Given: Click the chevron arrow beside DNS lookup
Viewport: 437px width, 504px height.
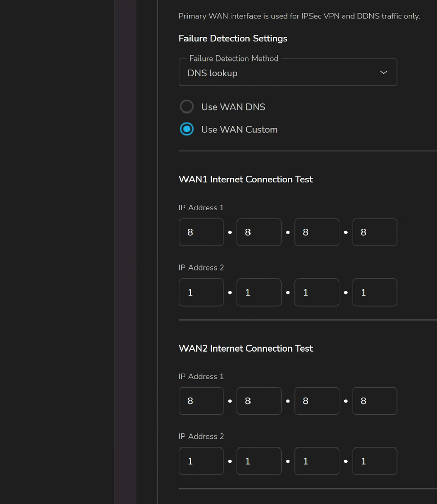Looking at the screenshot, I should [x=383, y=73].
